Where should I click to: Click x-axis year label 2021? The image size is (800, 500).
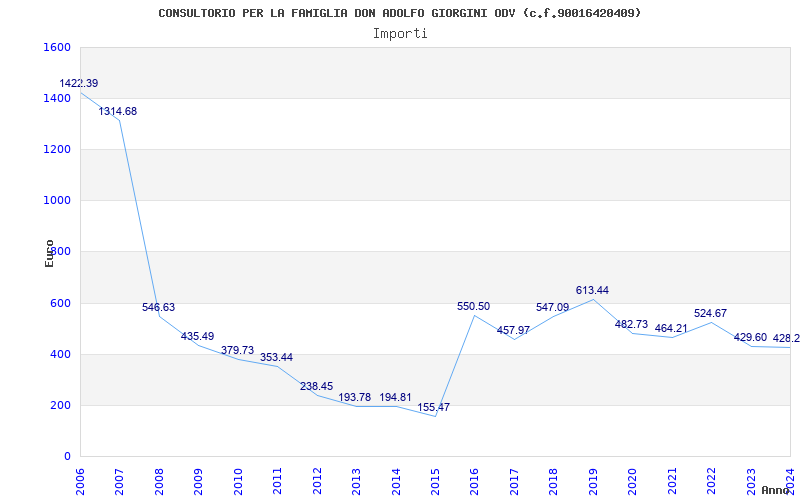672,482
